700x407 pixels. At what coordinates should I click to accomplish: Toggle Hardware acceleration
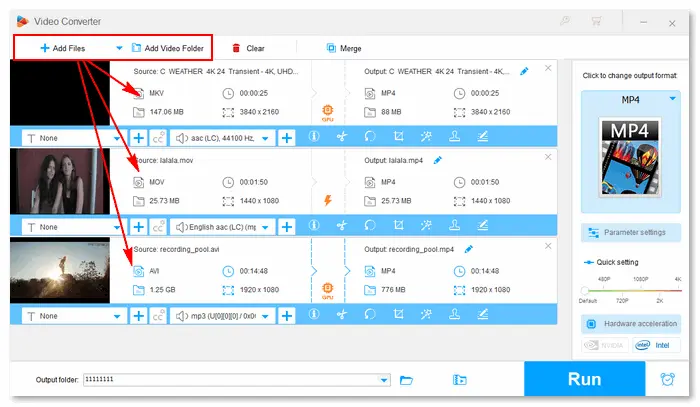click(631, 324)
